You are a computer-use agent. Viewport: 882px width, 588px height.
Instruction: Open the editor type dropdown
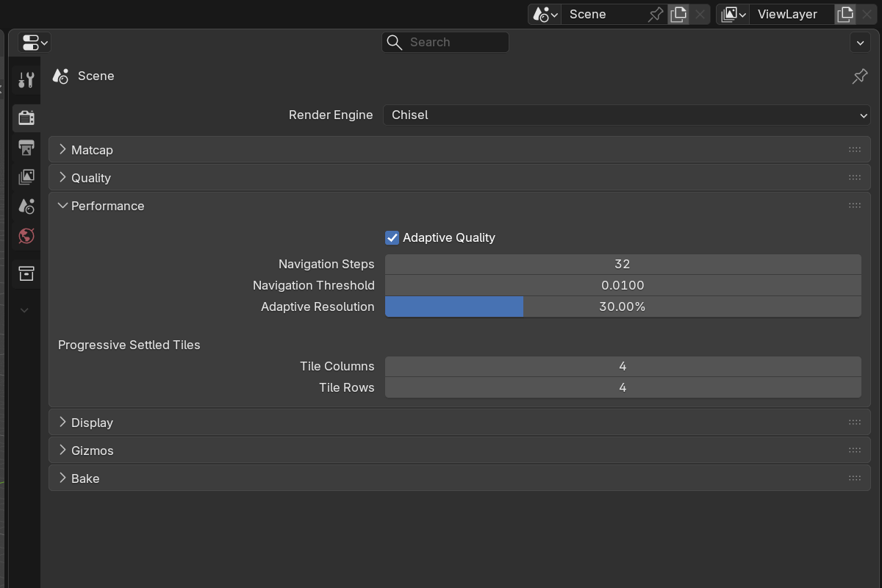coord(35,43)
